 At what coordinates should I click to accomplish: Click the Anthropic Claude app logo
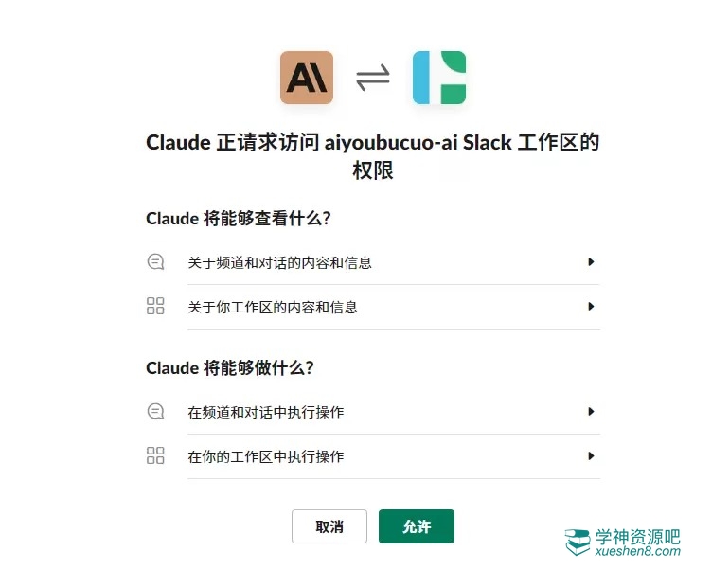coord(307,78)
